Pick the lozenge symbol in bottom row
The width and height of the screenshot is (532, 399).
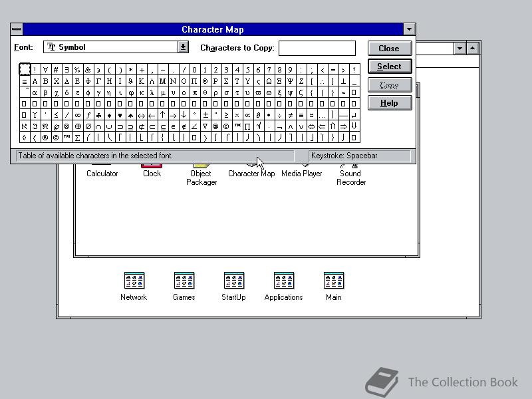click(24, 138)
